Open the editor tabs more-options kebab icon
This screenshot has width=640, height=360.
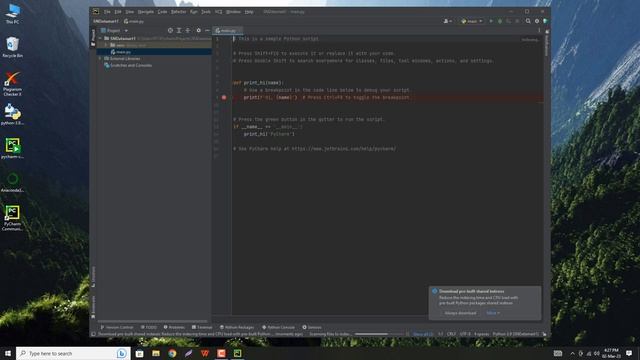point(539,30)
